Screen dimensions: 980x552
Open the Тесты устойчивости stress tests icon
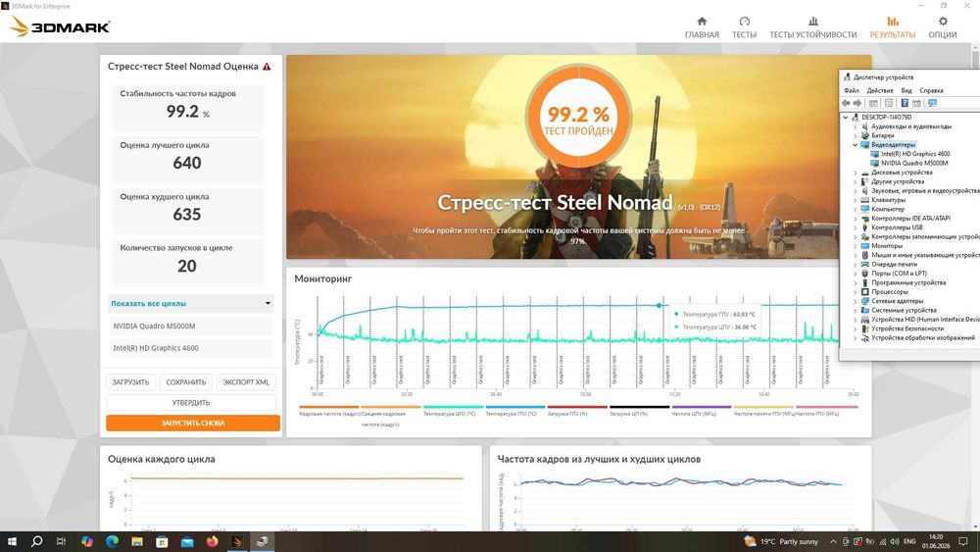pyautogui.click(x=812, y=22)
